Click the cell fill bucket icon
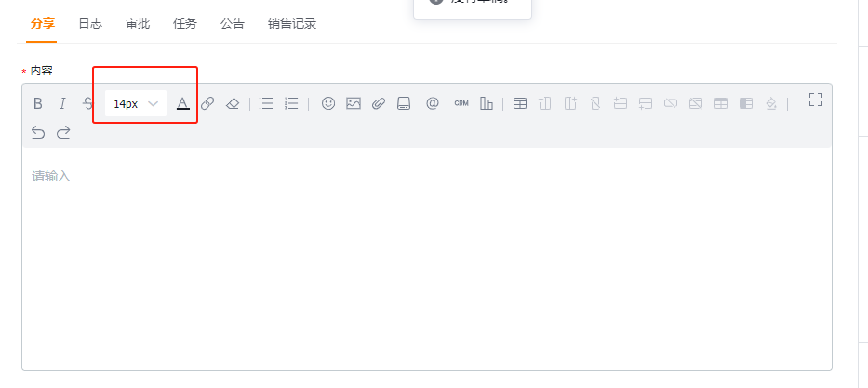Image resolution: width=868 pixels, height=388 pixels. click(771, 103)
